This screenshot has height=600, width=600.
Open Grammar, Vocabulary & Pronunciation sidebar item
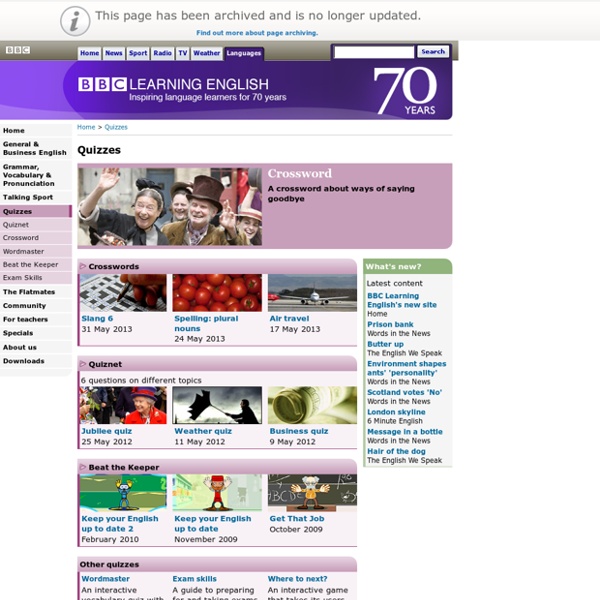pos(28,176)
